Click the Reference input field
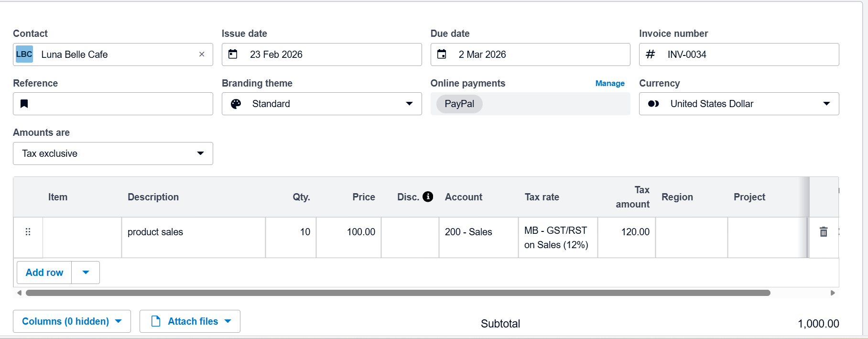Viewport: 868px width, 339px height. pyautogui.click(x=119, y=104)
